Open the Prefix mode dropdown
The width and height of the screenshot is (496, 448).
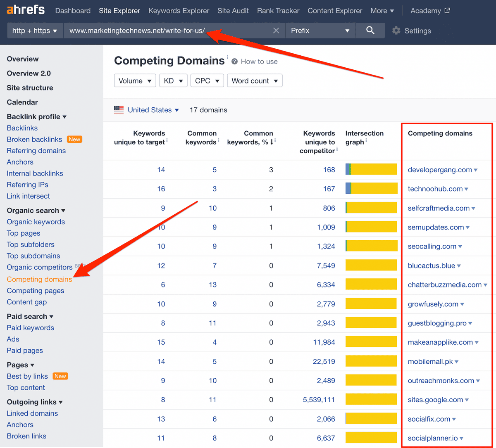coord(320,31)
